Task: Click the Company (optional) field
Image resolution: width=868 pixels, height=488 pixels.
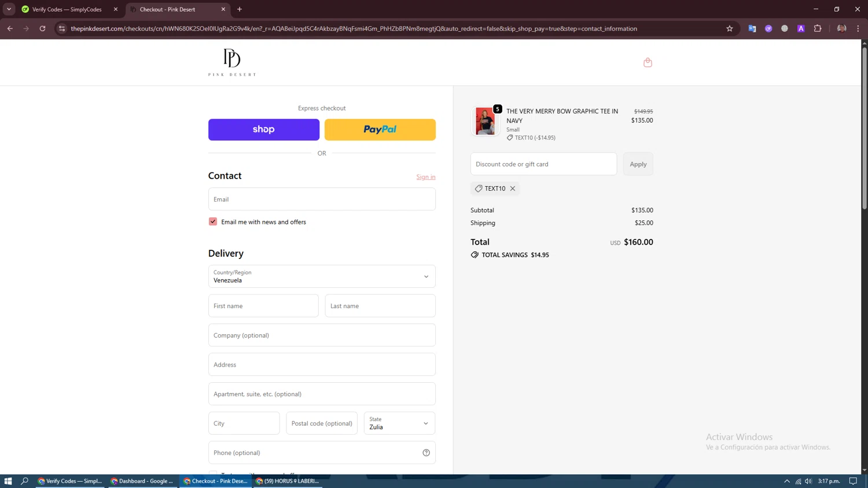Action: click(x=322, y=335)
